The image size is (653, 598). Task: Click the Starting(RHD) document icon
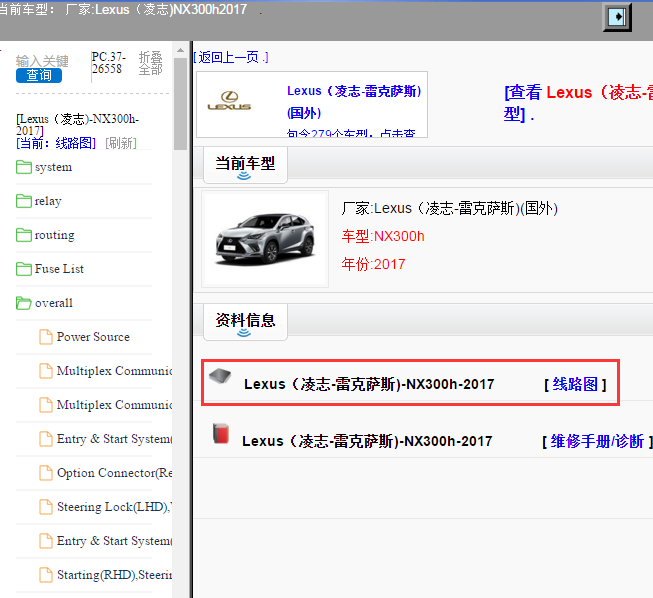(x=46, y=575)
